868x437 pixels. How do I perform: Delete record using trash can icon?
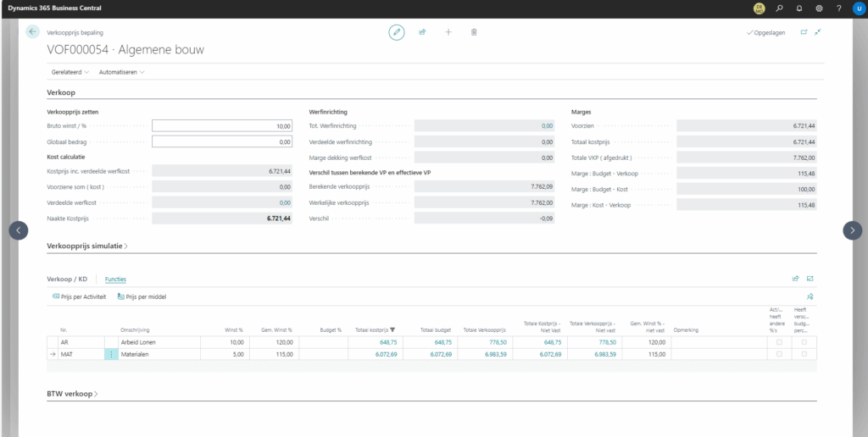474,32
